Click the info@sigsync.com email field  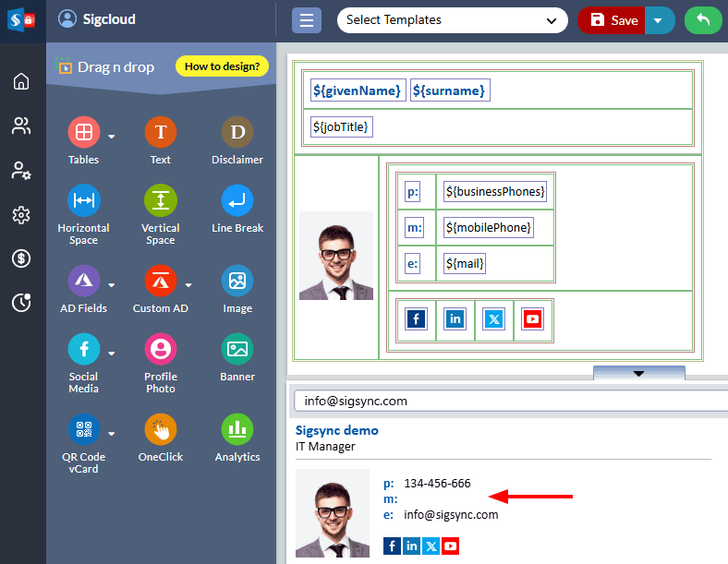tap(510, 402)
